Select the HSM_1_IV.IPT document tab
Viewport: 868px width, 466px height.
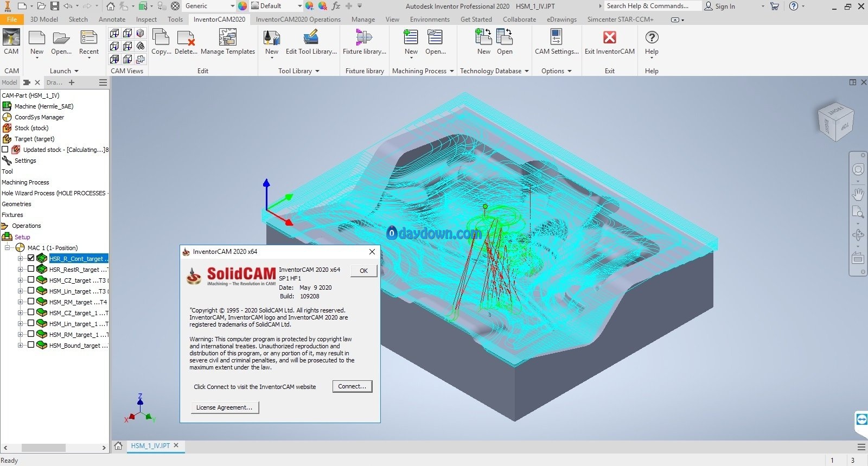click(x=150, y=446)
